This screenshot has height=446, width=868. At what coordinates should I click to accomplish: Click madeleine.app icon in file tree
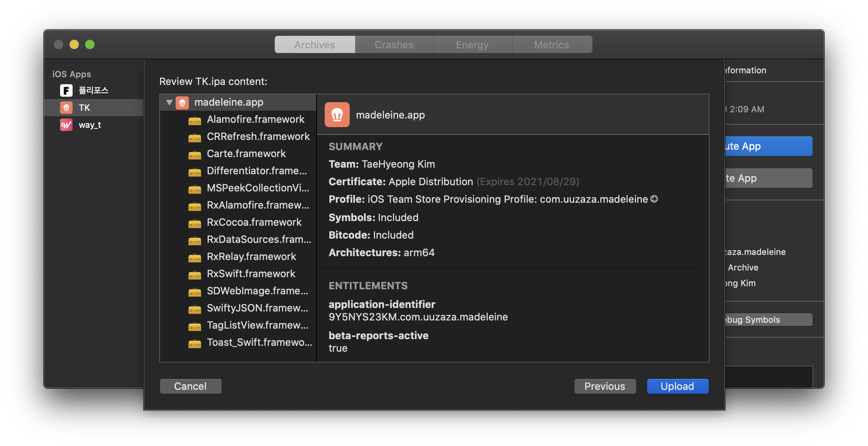point(182,103)
